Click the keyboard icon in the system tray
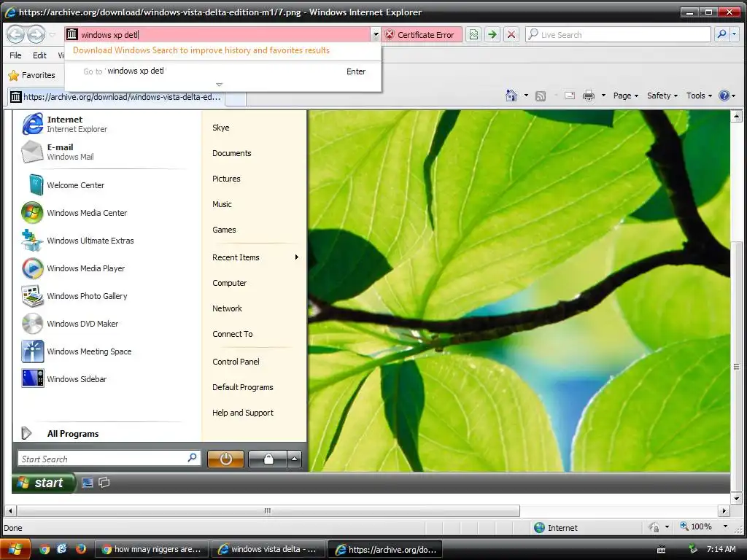747x560 pixels. [x=661, y=550]
